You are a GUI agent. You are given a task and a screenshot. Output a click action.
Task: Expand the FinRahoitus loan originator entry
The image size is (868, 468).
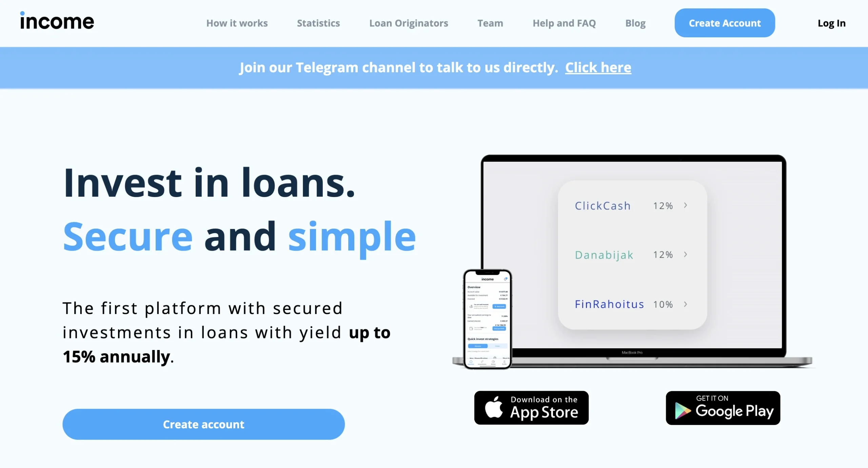coord(686,304)
